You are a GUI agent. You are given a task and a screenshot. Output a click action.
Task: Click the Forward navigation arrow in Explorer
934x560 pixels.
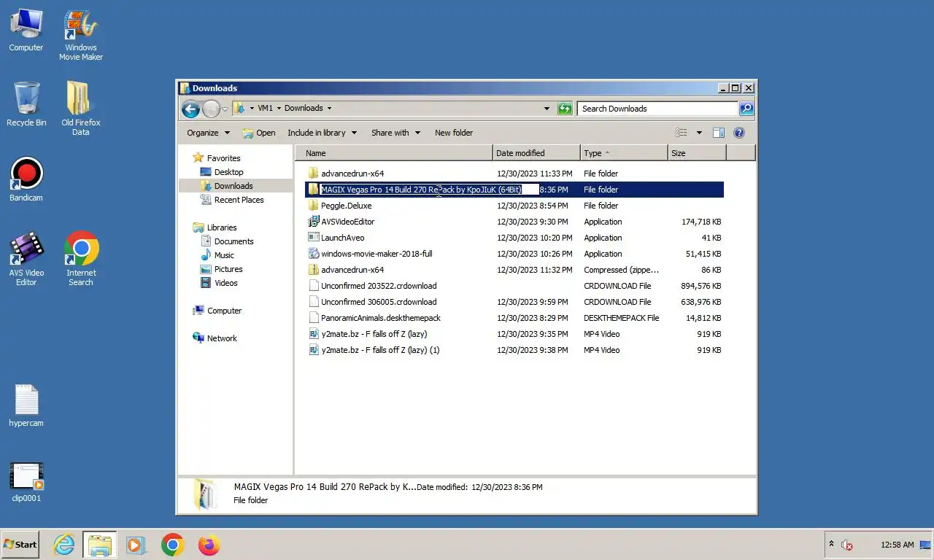[211, 109]
